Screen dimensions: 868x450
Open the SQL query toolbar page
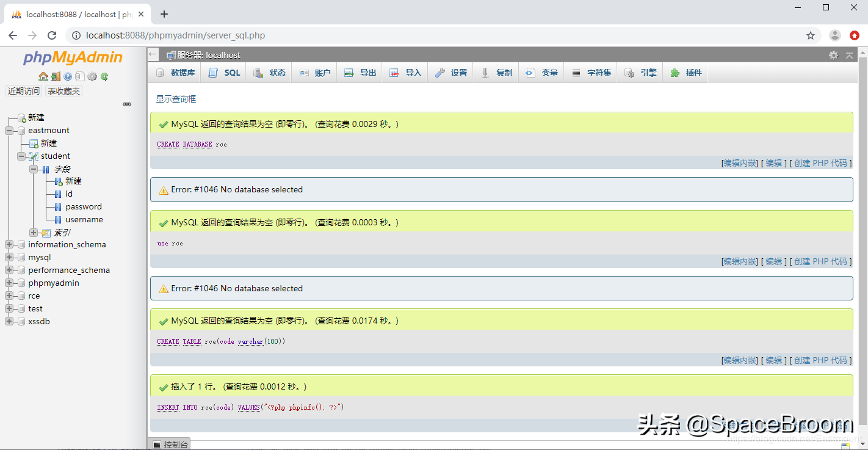coord(223,72)
